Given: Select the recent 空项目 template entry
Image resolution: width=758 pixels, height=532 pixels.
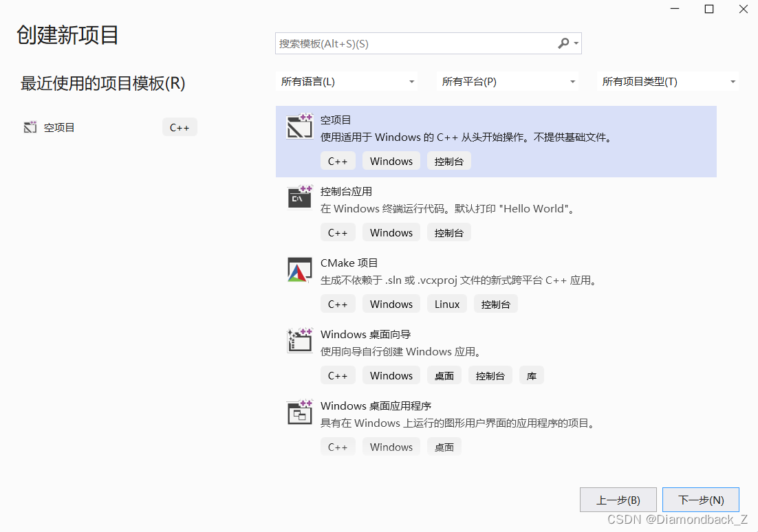Looking at the screenshot, I should [110, 127].
